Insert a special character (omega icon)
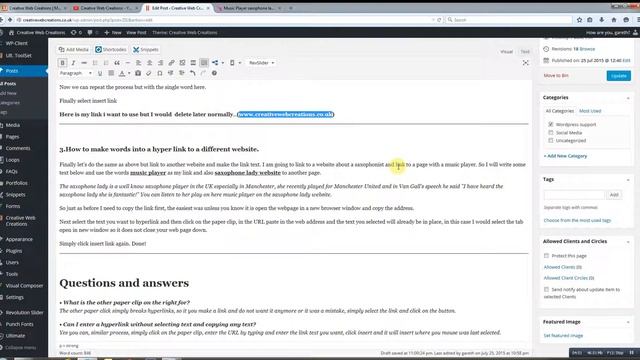Viewport: 640px width, 360px height. 160,73
